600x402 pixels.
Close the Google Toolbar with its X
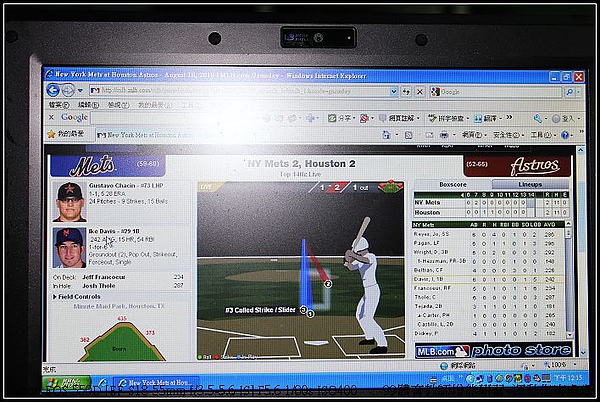pos(51,117)
